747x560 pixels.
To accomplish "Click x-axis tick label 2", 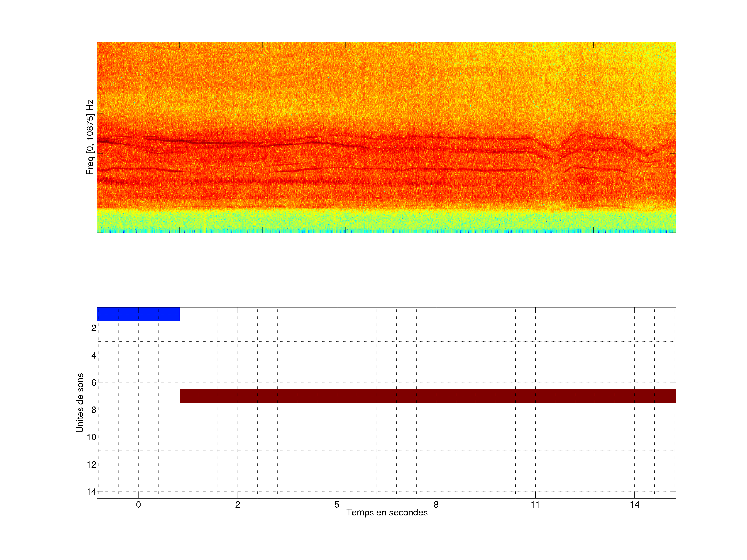I will [237, 505].
